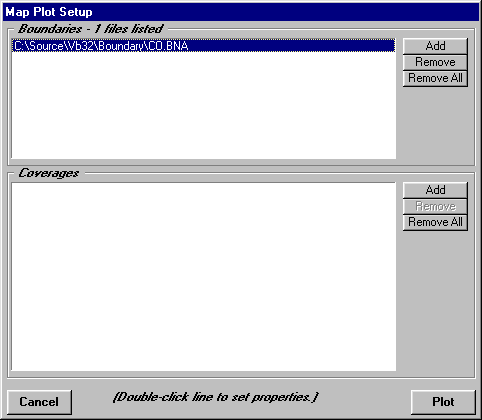Cancel the Map Plot Setup dialog
This screenshot has height=420, width=482.
[39, 402]
